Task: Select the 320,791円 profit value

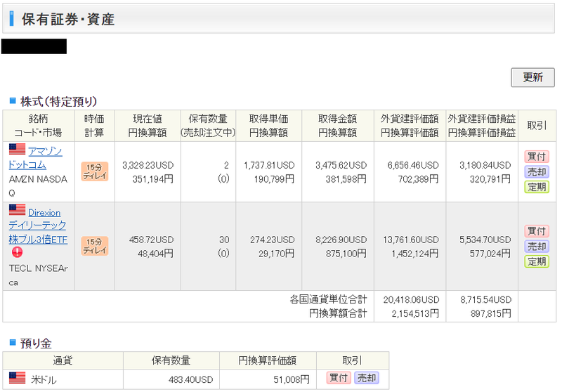Action: click(490, 179)
